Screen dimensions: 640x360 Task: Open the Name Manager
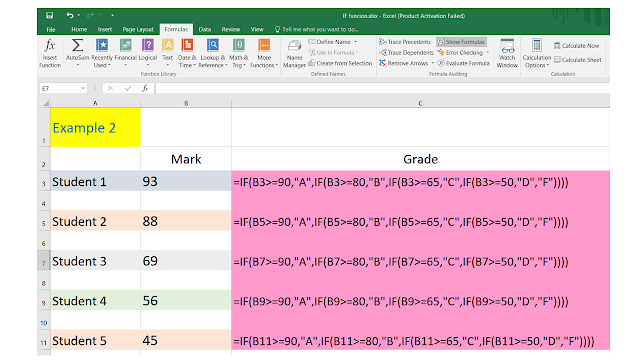[x=294, y=53]
